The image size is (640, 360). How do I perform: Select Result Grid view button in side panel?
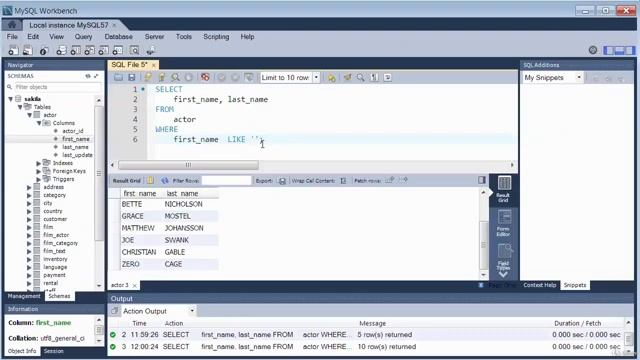click(x=504, y=189)
